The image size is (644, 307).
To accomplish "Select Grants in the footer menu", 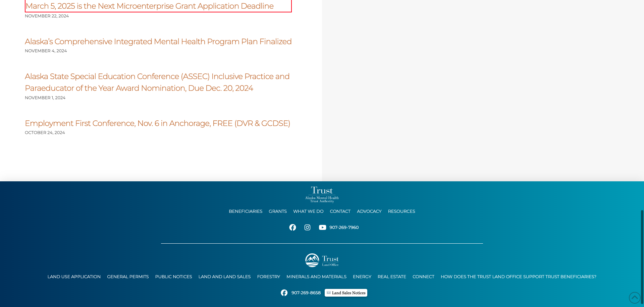I will pos(278,211).
